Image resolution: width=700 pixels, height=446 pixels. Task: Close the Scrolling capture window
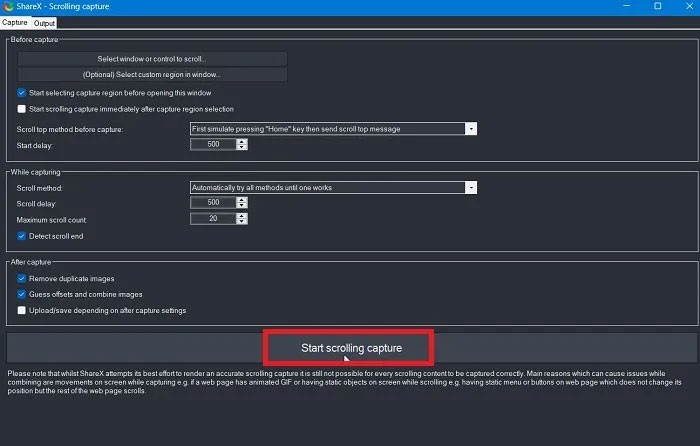(x=689, y=6)
